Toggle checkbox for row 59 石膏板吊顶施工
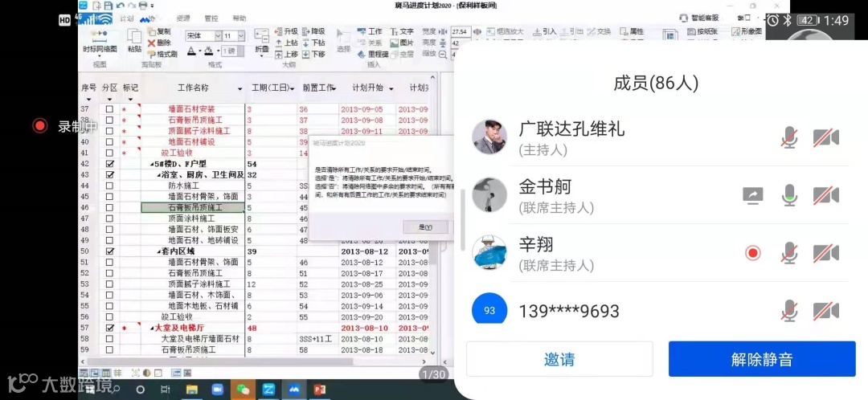The image size is (868, 400). (109, 349)
